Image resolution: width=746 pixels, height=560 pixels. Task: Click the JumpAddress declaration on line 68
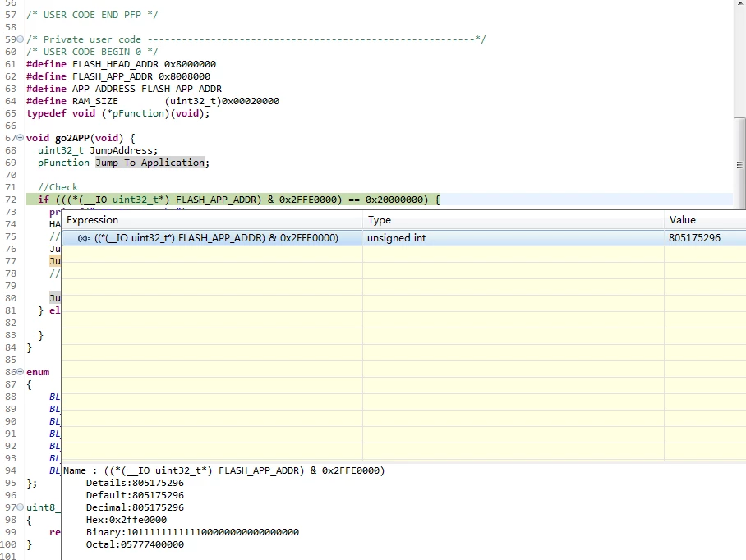point(98,150)
